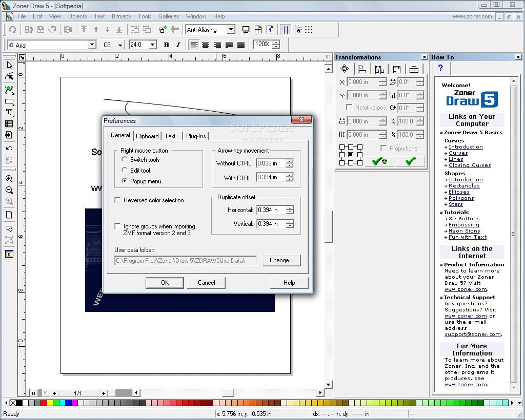Align text right in the text toolbar
This screenshot has height=420, width=525.
[x=217, y=45]
